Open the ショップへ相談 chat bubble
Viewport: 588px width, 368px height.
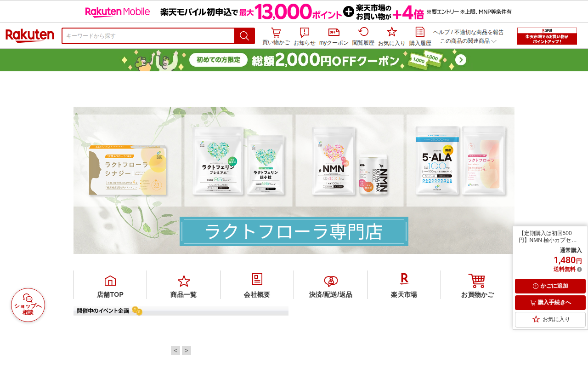[x=28, y=305]
